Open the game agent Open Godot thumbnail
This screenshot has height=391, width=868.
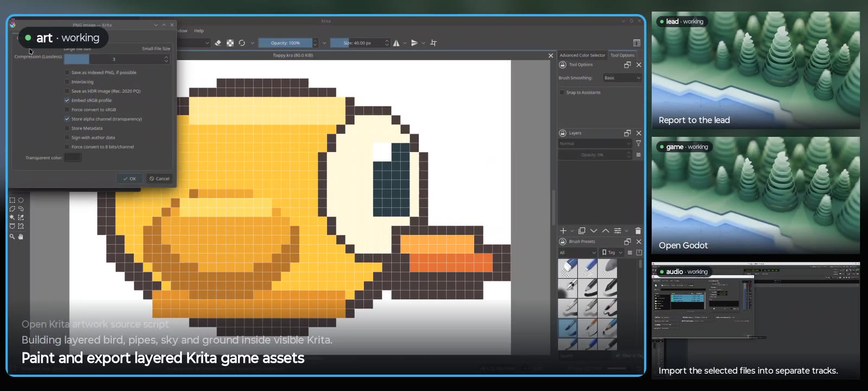click(756, 195)
